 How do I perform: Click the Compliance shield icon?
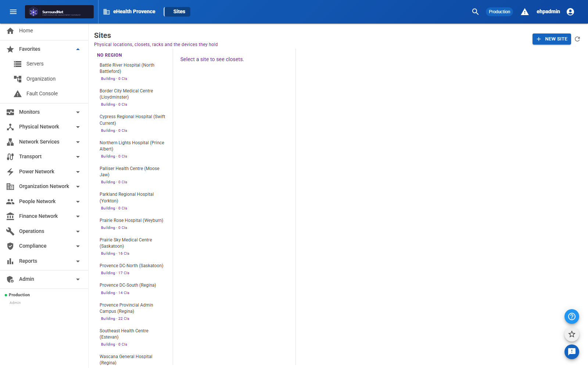click(10, 246)
